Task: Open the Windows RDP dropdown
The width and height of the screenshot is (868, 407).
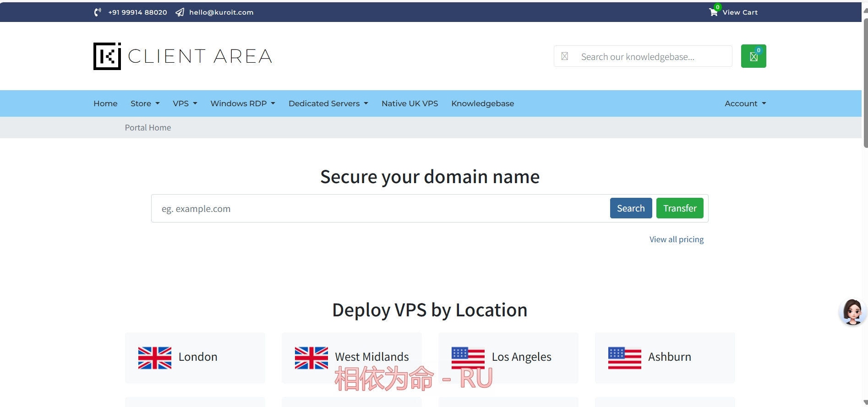Action: (x=243, y=103)
